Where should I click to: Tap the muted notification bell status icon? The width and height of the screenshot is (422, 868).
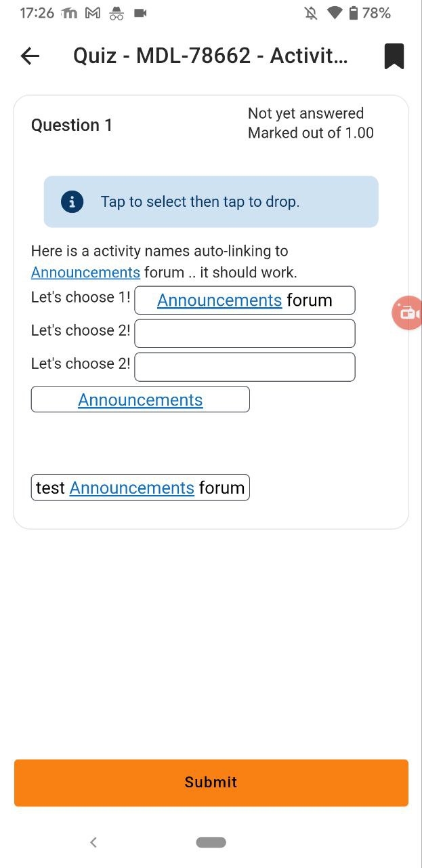click(x=311, y=13)
